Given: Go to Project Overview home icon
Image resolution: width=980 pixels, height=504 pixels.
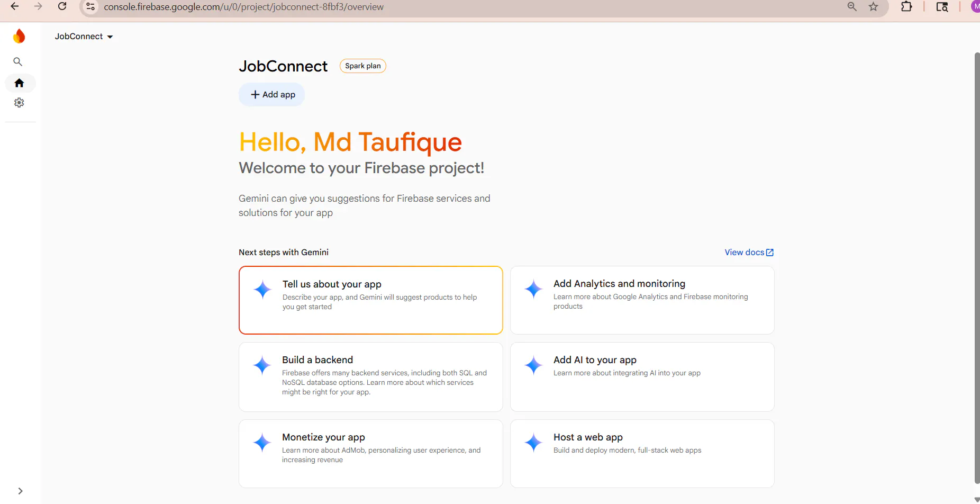Looking at the screenshot, I should point(20,83).
